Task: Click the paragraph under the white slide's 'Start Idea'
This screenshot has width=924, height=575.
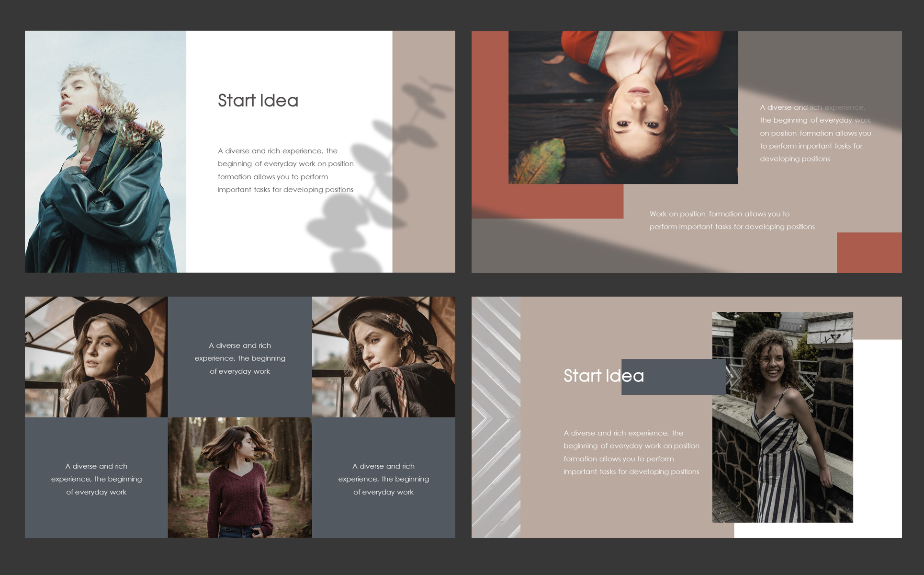Action: pyautogui.click(x=286, y=170)
